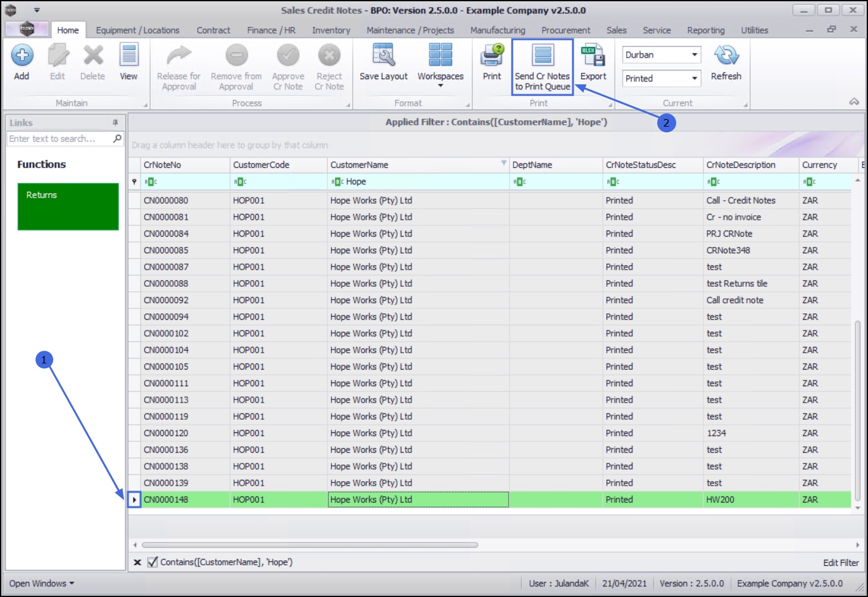The image size is (868, 597).
Task: Switch to the Contract tab
Action: click(213, 30)
